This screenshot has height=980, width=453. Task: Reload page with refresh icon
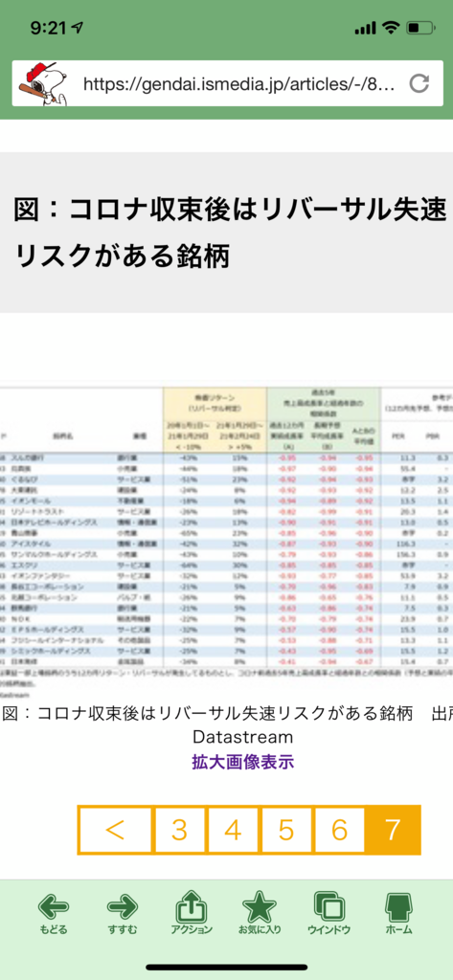(419, 83)
